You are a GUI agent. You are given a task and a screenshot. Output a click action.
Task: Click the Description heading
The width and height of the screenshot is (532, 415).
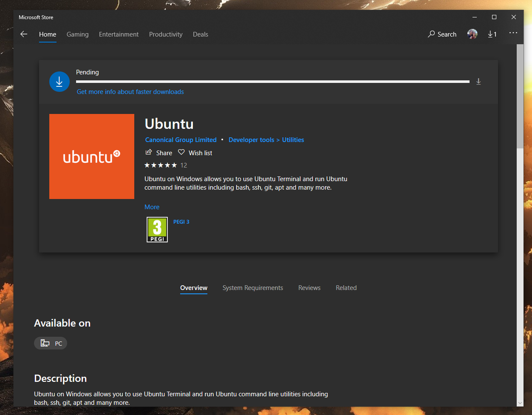coord(60,378)
